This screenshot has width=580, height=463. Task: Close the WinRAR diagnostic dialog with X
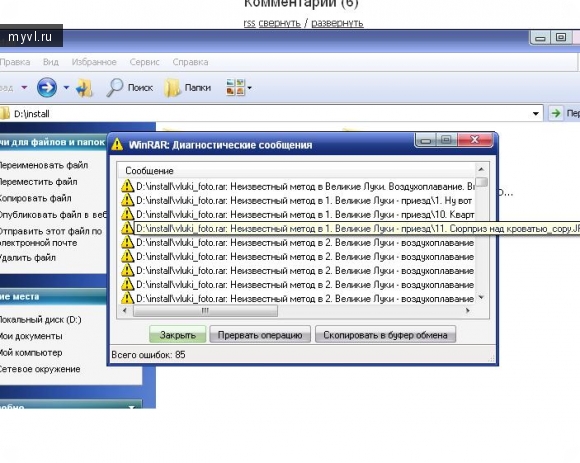coord(475,140)
